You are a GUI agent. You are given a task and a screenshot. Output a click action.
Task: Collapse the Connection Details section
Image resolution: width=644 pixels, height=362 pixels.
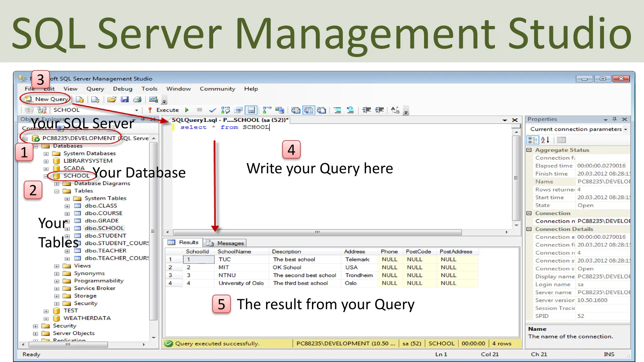529,229
